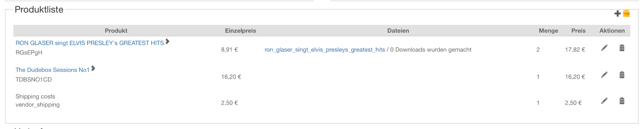Click the Produkt column header
The width and height of the screenshot is (644, 129).
click(116, 31)
